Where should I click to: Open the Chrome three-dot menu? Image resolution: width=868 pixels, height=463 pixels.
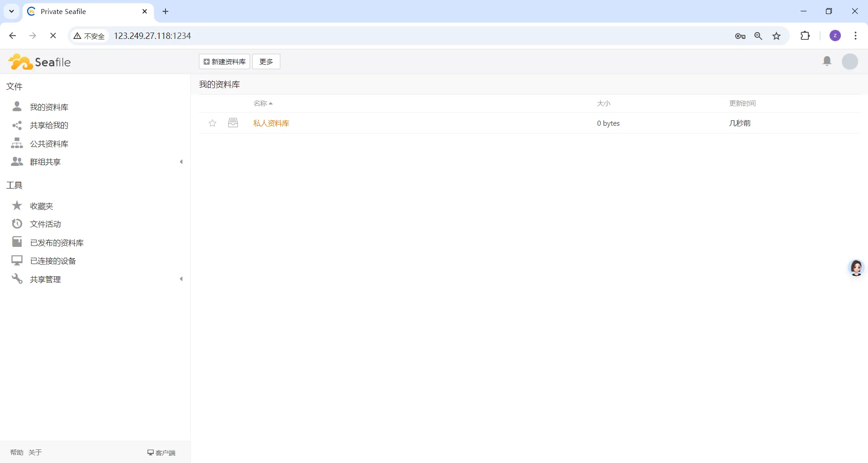pos(855,36)
